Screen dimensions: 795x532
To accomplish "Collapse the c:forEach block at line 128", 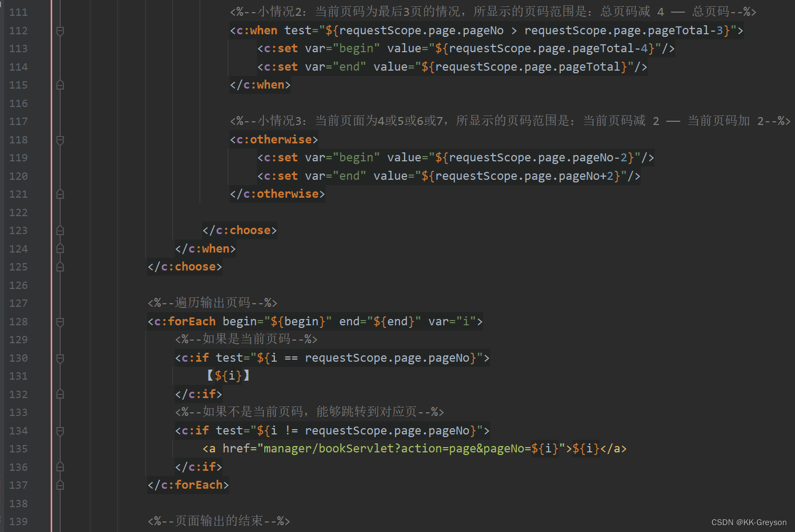I will pyautogui.click(x=60, y=322).
